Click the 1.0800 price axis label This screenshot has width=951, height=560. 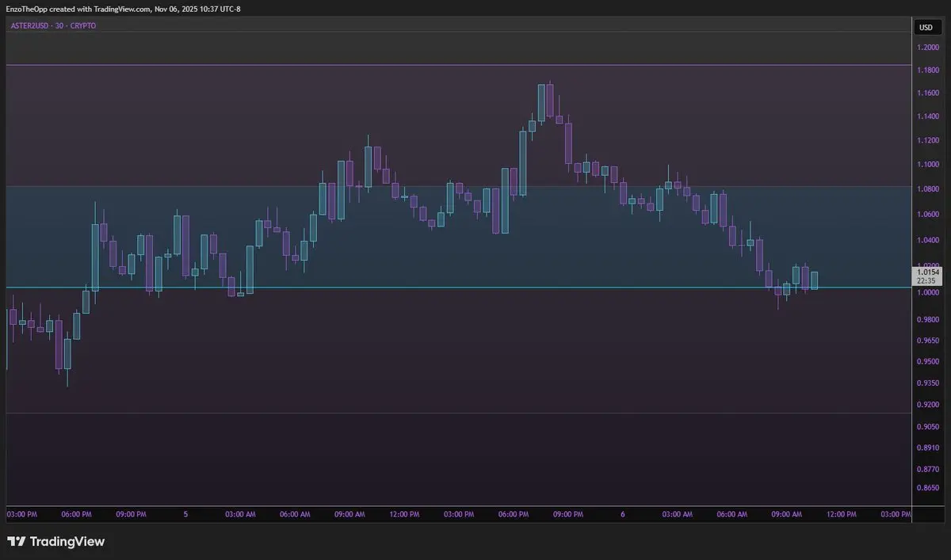pyautogui.click(x=928, y=190)
